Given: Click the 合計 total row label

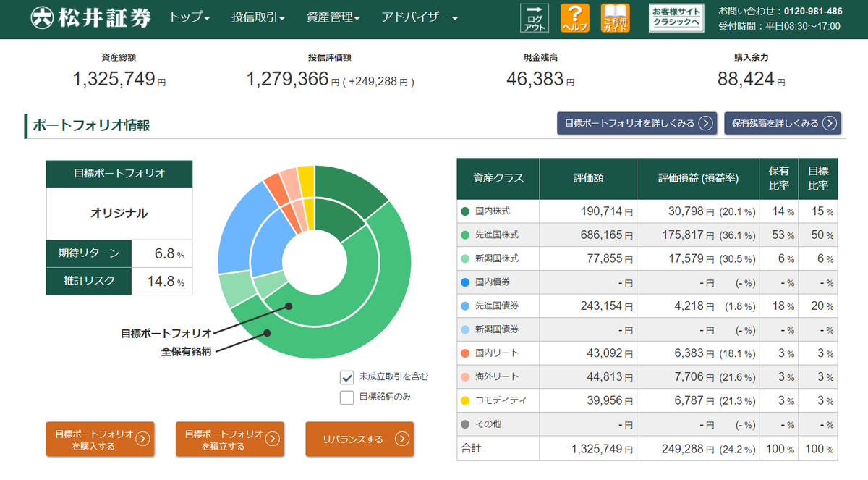Looking at the screenshot, I should pyautogui.click(x=471, y=448).
